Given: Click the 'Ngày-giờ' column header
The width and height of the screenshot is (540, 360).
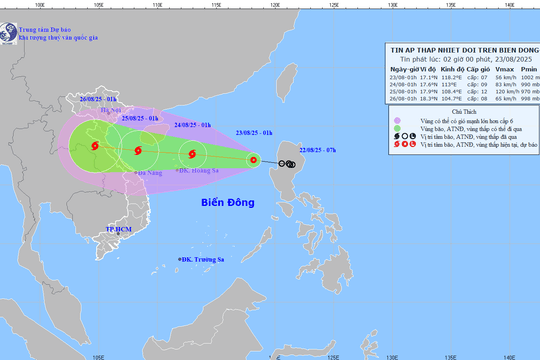Looking at the screenshot, I should pos(404,69).
